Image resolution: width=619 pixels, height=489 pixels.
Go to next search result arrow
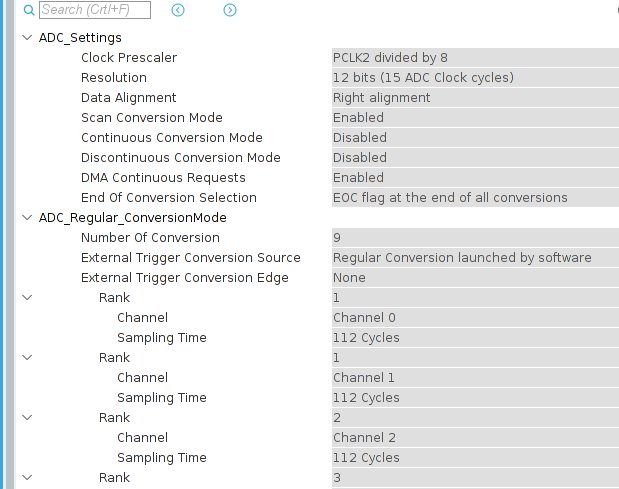(x=230, y=10)
